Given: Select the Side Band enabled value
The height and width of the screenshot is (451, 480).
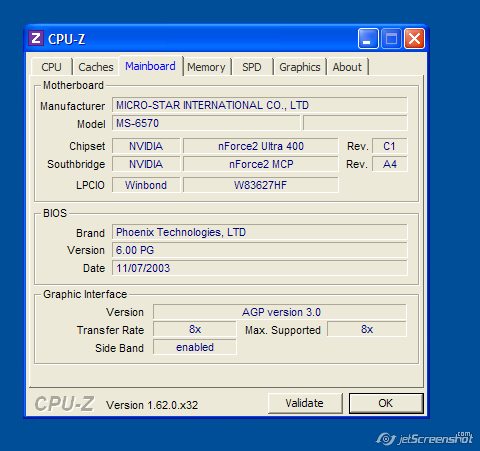Looking at the screenshot, I should [x=195, y=347].
